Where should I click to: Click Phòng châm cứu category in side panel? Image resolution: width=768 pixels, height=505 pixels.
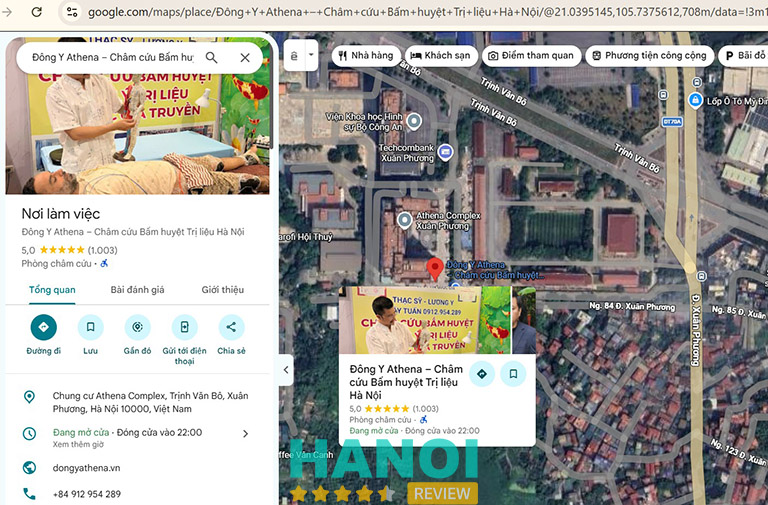tap(56, 264)
